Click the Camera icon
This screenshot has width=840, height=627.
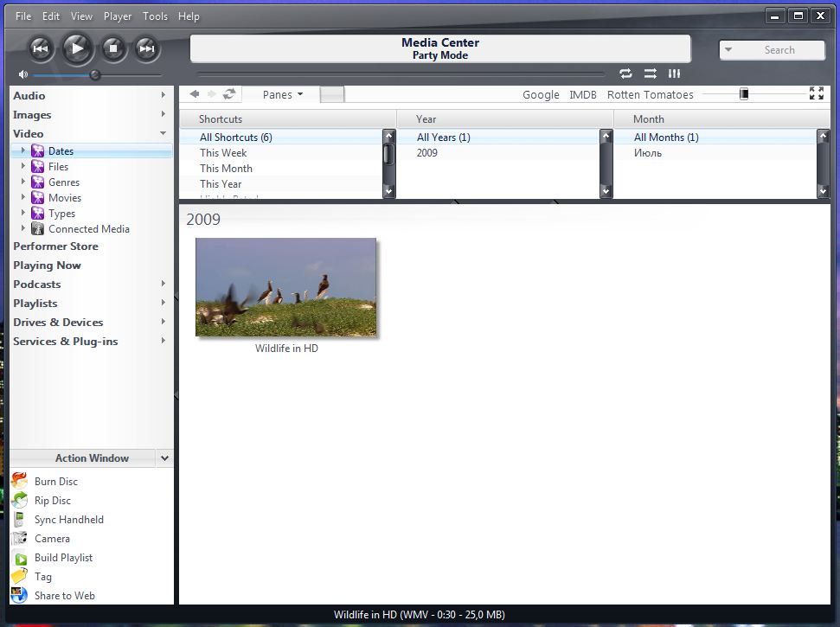point(20,538)
